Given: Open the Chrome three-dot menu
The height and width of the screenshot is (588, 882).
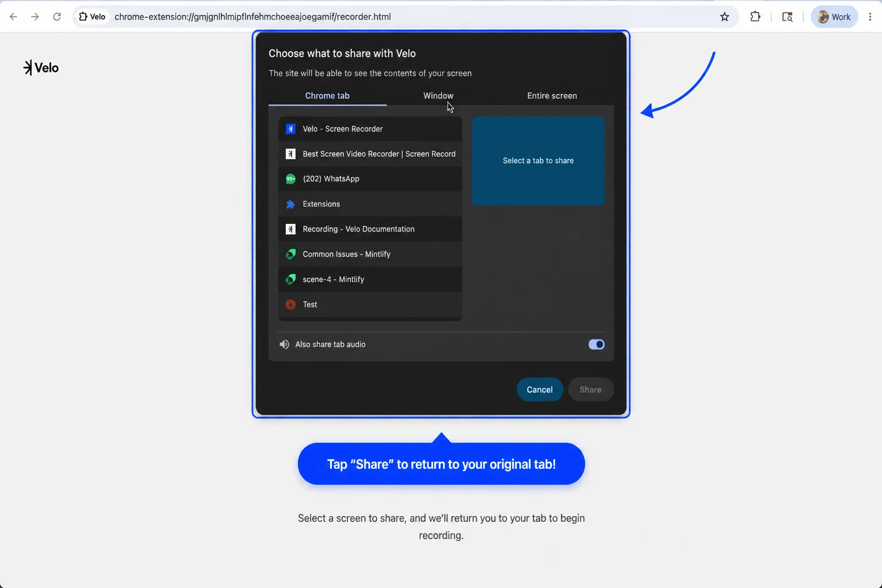Looking at the screenshot, I should (x=871, y=17).
